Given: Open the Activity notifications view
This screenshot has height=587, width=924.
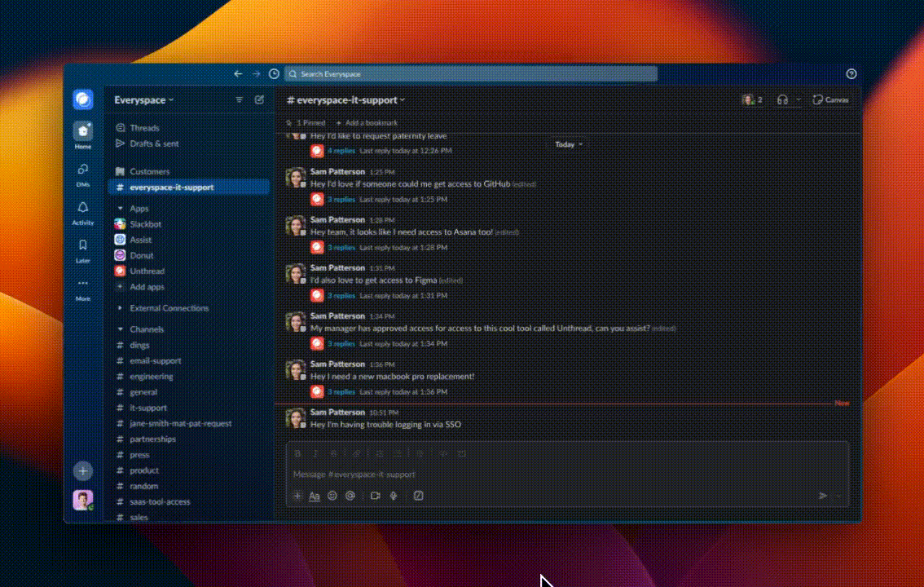Looking at the screenshot, I should (82, 210).
